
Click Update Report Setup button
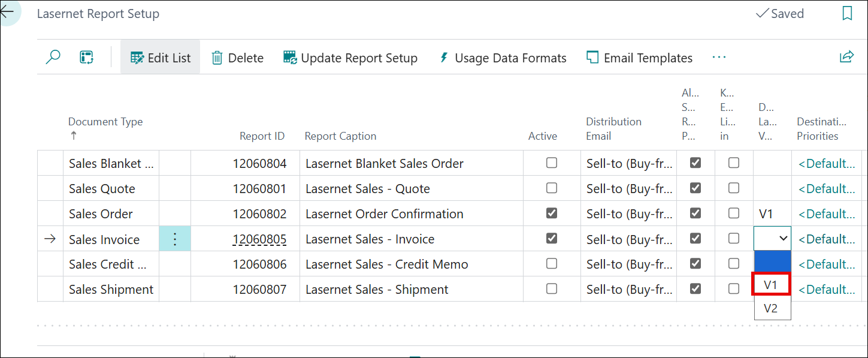[350, 58]
